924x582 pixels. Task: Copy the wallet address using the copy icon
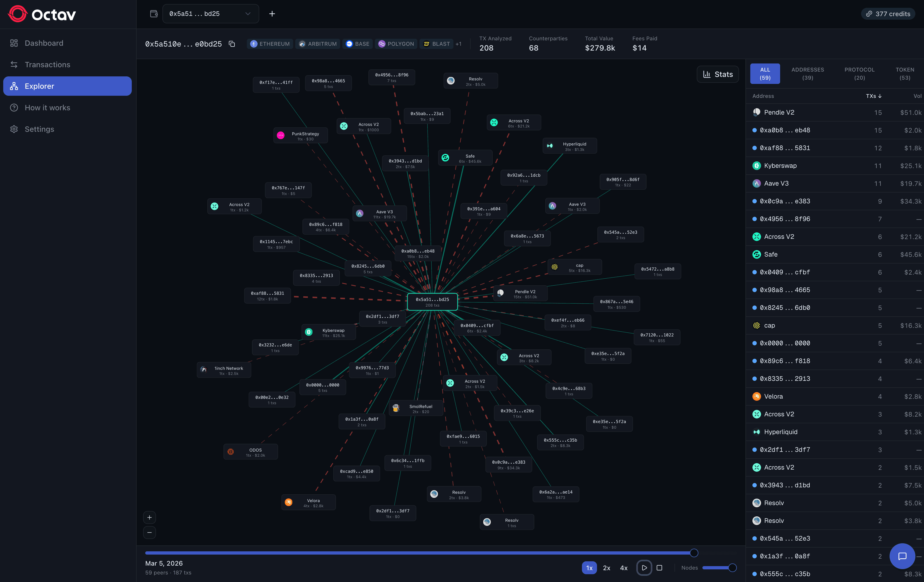coord(232,44)
